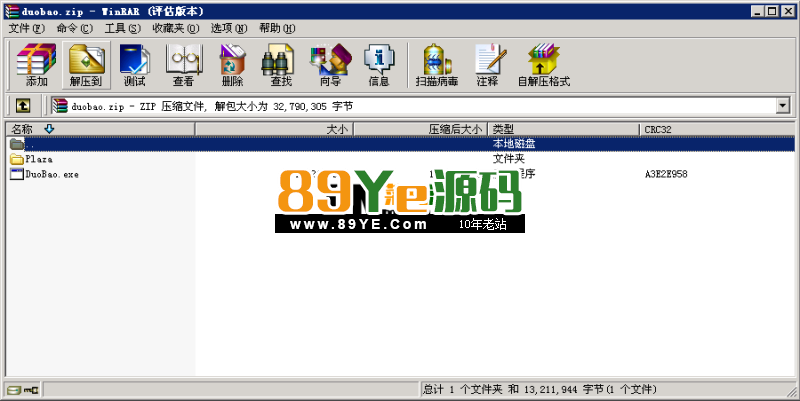Click the 解压到 (Extract to) icon
Image resolution: width=800 pixels, height=401 pixels.
point(86,65)
